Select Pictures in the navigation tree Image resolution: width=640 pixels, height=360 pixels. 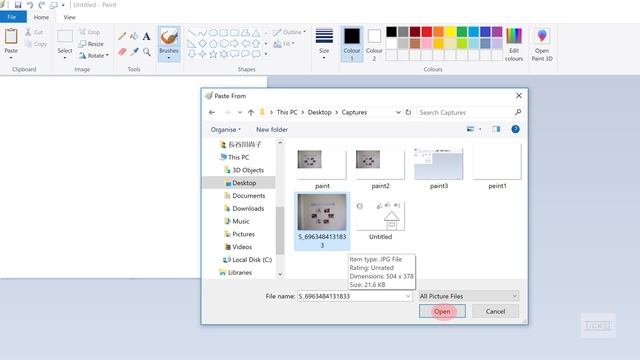pyautogui.click(x=243, y=234)
